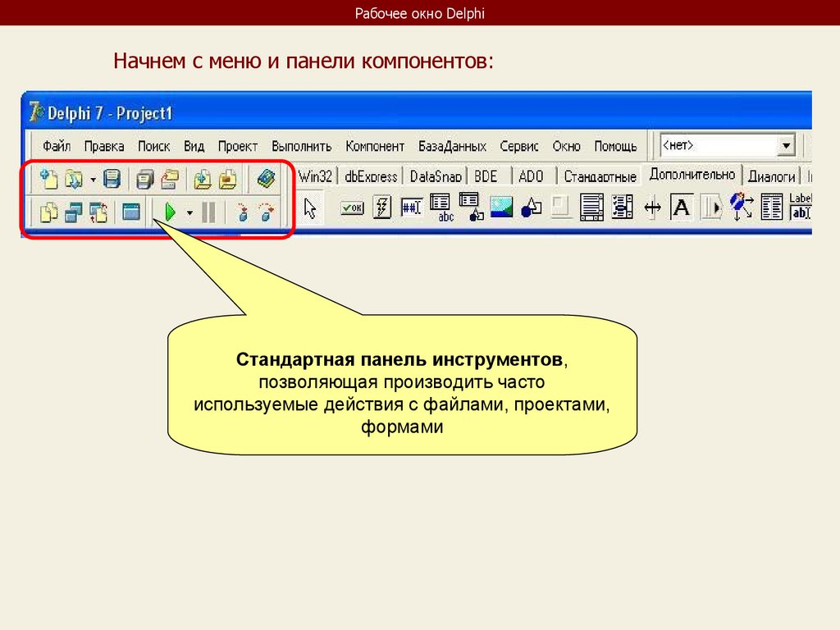The width and height of the screenshot is (840, 630).
Task: Click Add file to project icon
Action: coord(203,179)
